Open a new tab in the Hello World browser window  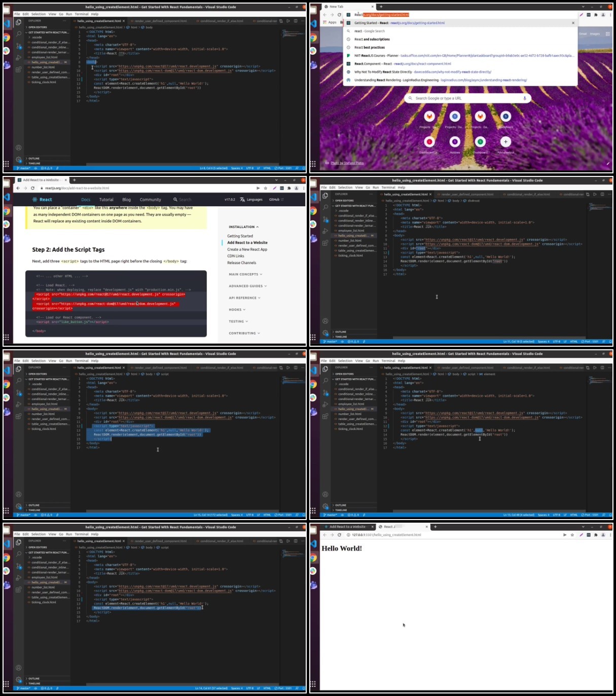click(x=435, y=527)
